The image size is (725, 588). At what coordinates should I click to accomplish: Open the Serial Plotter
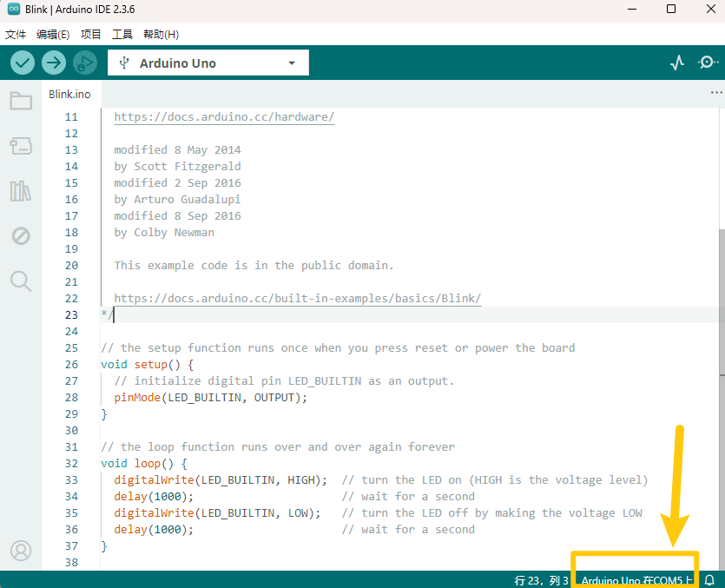point(677,63)
